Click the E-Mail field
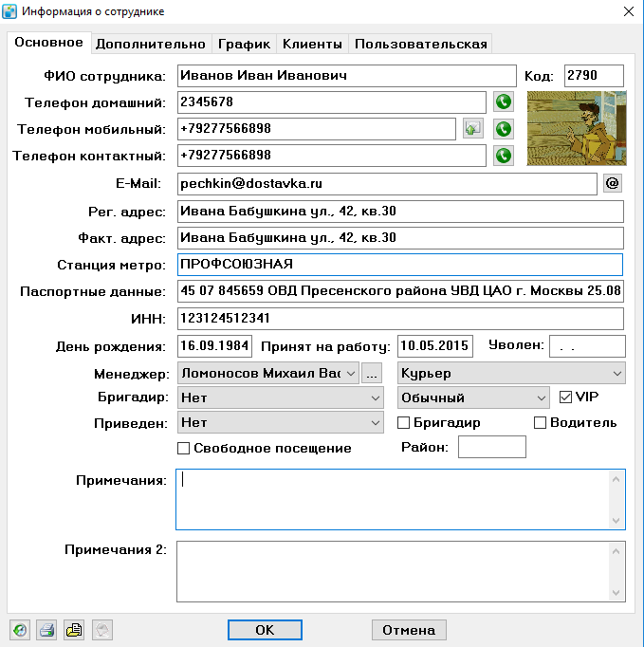Image resolution: width=644 pixels, height=647 pixels. 387,184
